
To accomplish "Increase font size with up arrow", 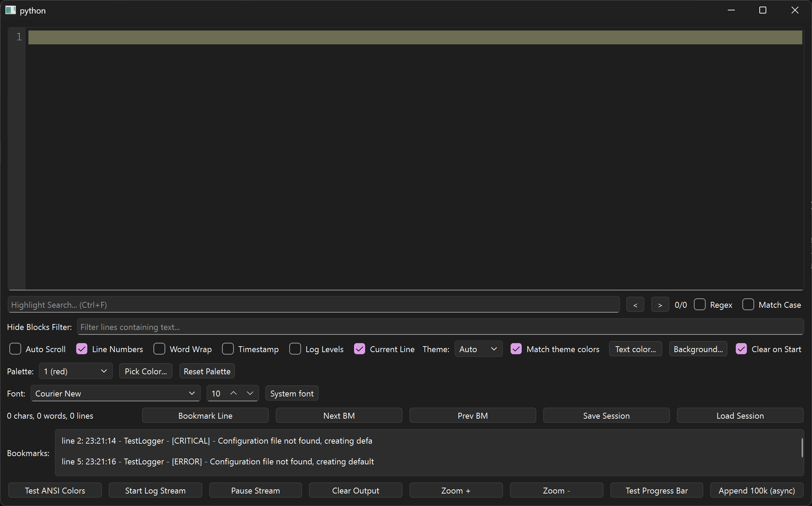I will point(233,393).
